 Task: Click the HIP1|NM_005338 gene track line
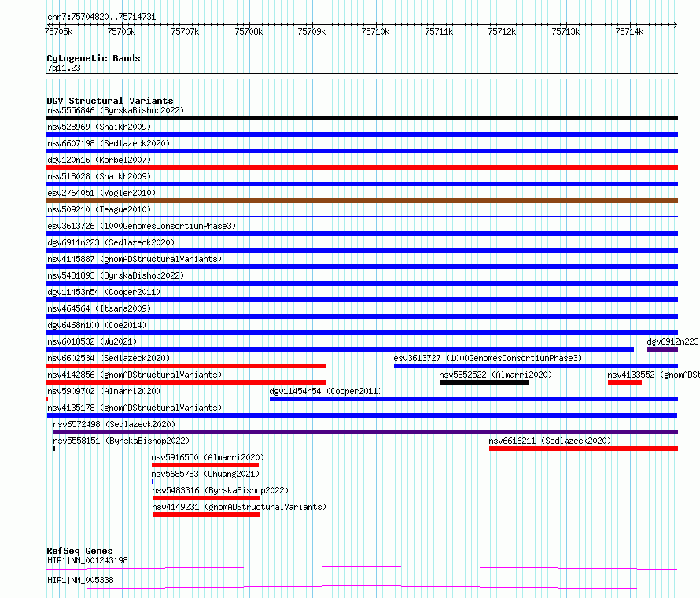click(362, 587)
